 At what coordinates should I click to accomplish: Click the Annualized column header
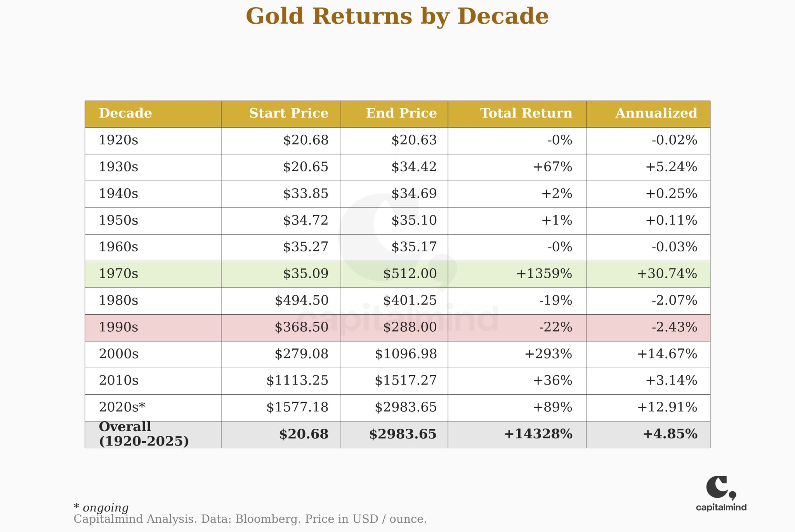(656, 113)
